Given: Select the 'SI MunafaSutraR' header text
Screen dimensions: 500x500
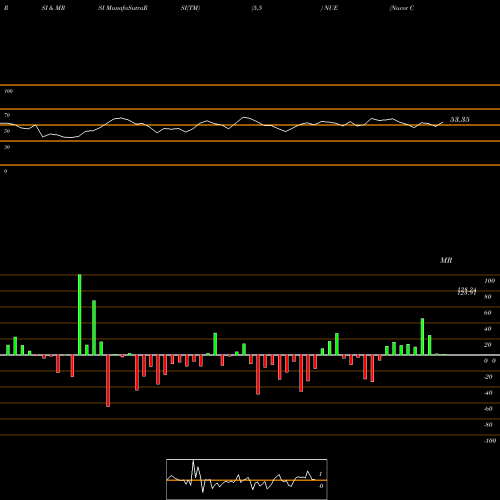Looking at the screenshot, I should click(123, 8).
